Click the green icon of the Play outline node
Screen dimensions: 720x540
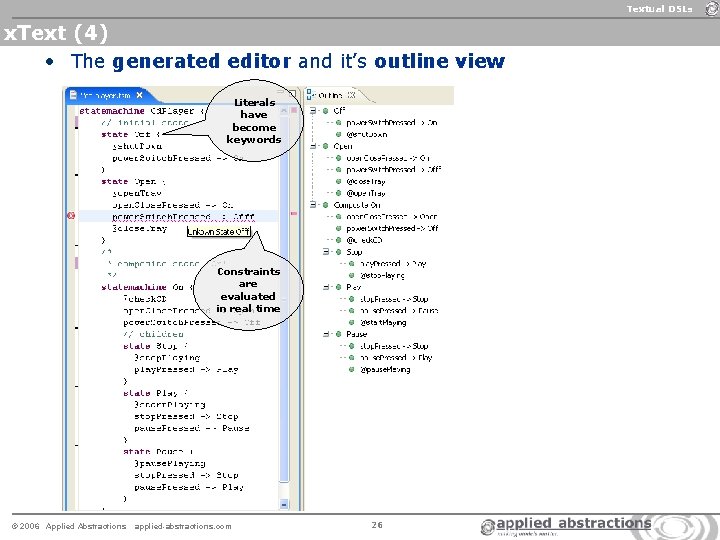tap(338, 287)
